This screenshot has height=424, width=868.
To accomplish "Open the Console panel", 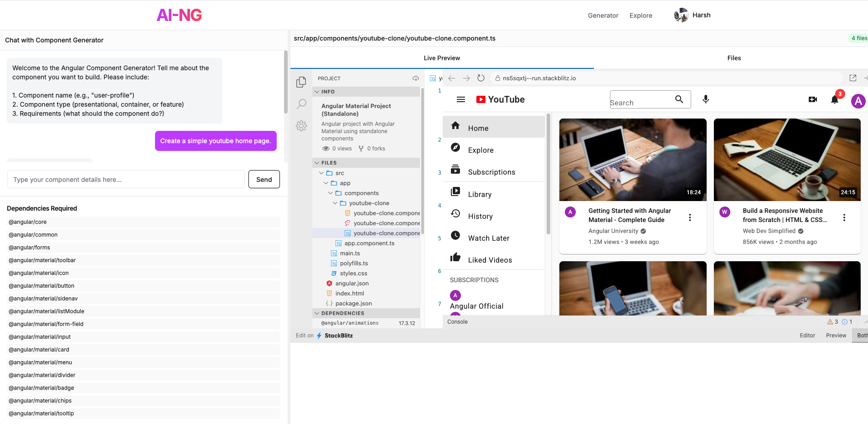I will coord(458,322).
